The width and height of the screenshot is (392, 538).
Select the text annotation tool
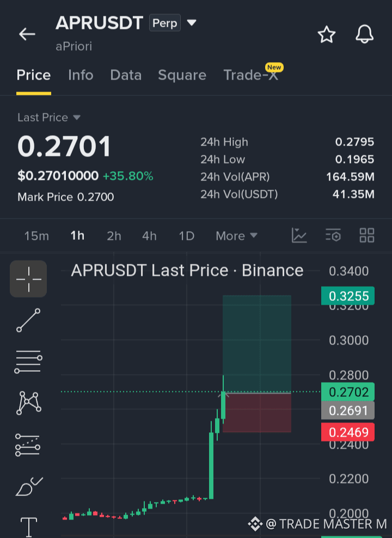tap(29, 527)
